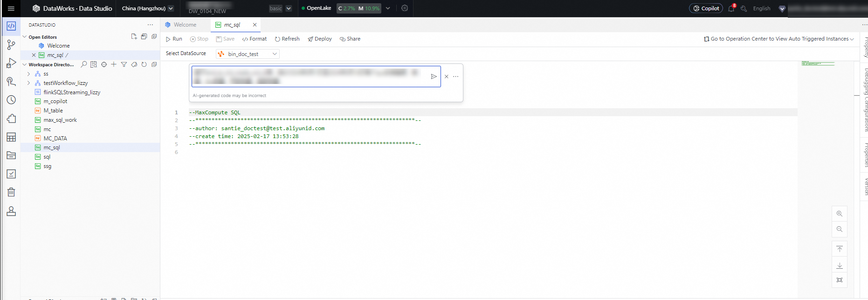The height and width of the screenshot is (300, 868).
Task: Jump to bottom with the down-arrow button
Action: (x=840, y=265)
